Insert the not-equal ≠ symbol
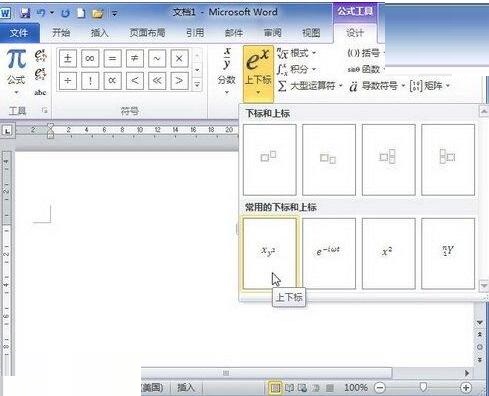Viewport: 489px width, 396px height. (x=135, y=59)
